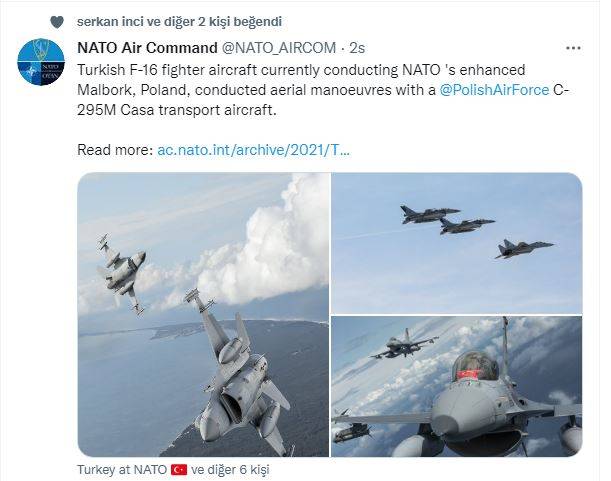Open the @PolishAirForce mention
This screenshot has height=481, width=611.
pos(494,90)
